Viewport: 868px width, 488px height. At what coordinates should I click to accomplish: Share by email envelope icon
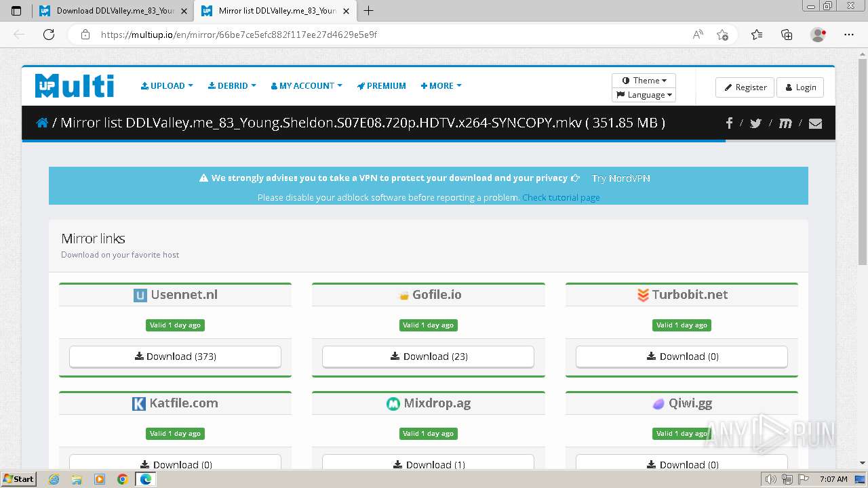[x=815, y=123]
